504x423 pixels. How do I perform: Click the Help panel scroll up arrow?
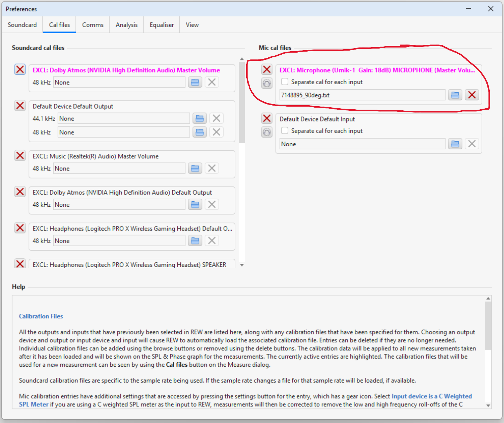tap(488, 298)
